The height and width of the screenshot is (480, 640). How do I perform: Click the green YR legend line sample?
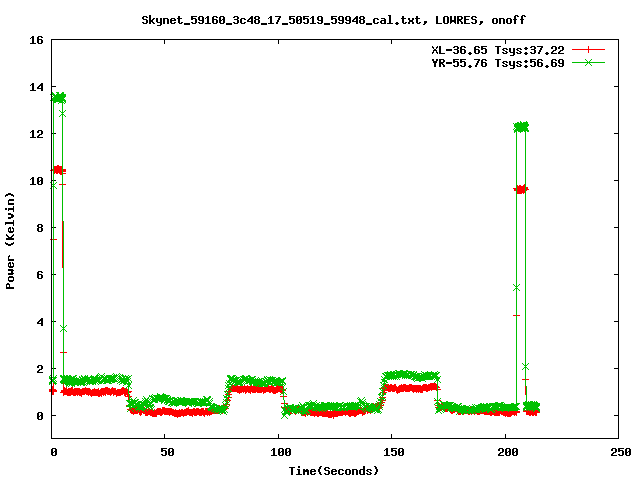click(x=588, y=62)
